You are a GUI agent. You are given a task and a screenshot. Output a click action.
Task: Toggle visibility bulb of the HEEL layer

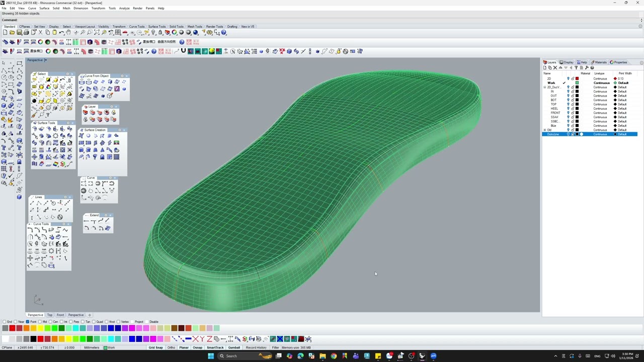pyautogui.click(x=569, y=109)
